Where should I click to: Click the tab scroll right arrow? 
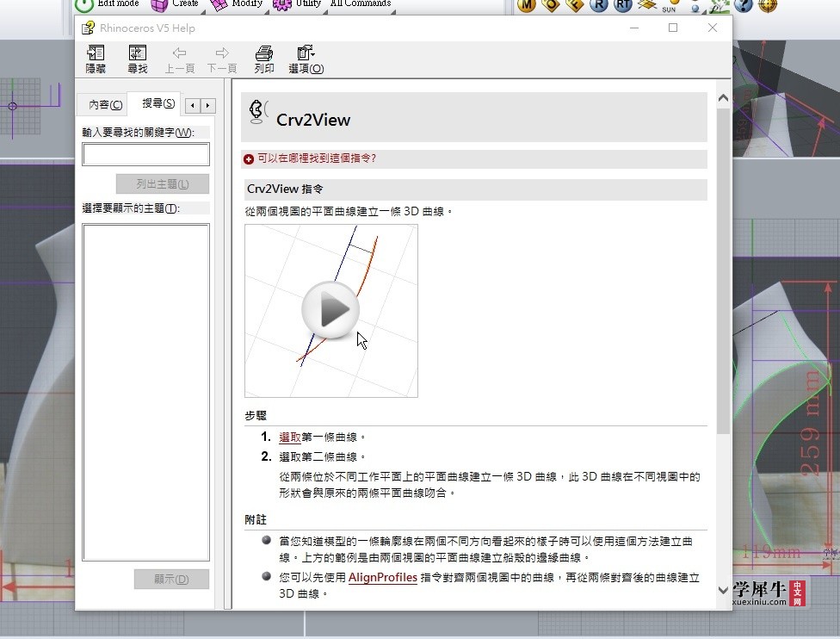208,106
